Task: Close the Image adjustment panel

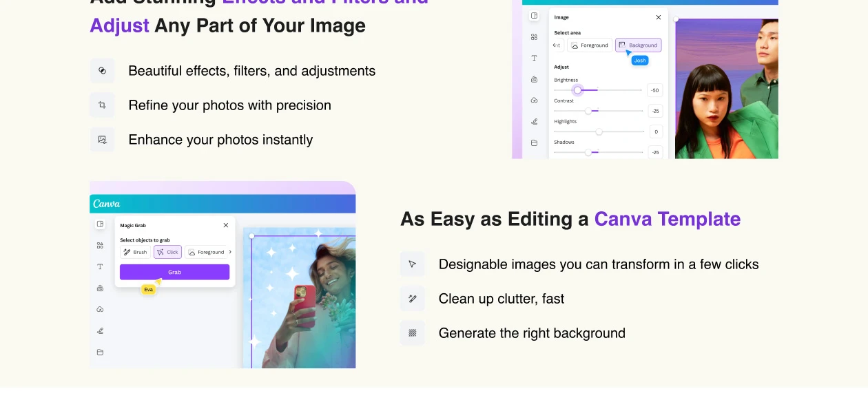Action: (658, 17)
